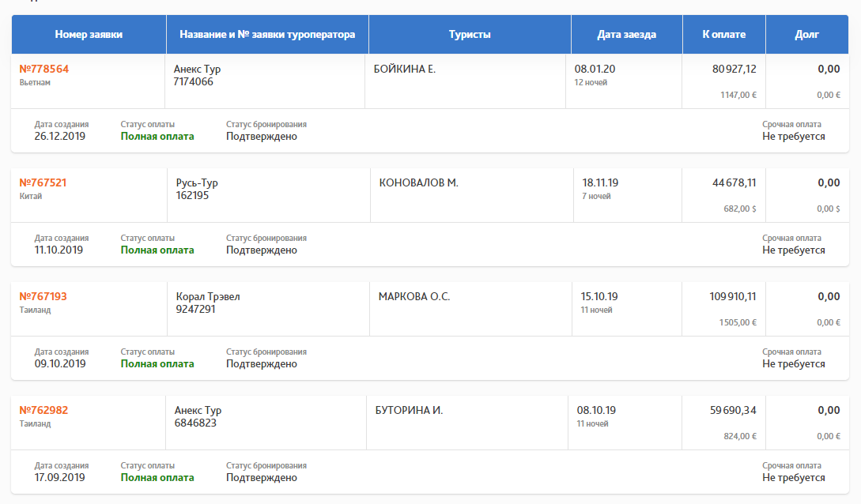861x504 pixels.
Task: Click the Название и № заявки туроператора header
Action: coord(267,34)
